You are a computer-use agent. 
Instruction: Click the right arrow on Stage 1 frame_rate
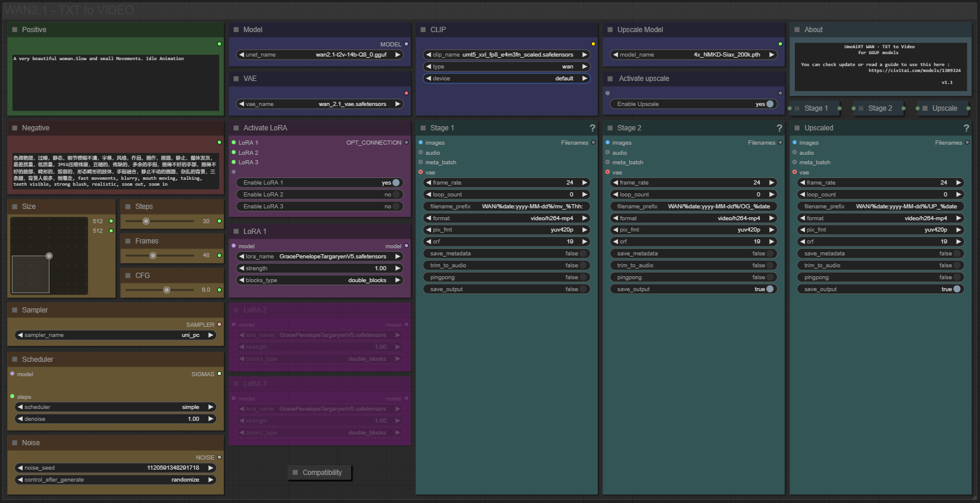(585, 183)
